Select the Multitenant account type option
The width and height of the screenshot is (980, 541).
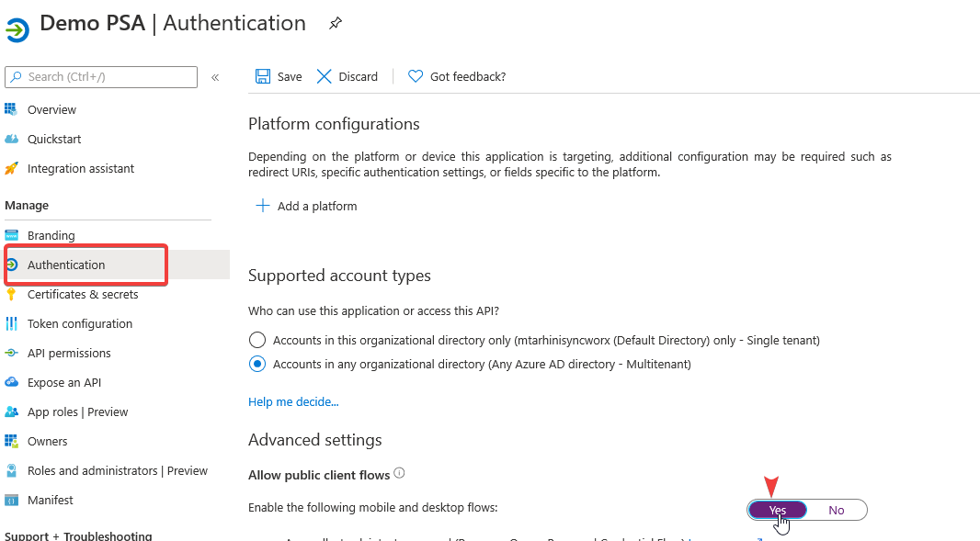257,364
